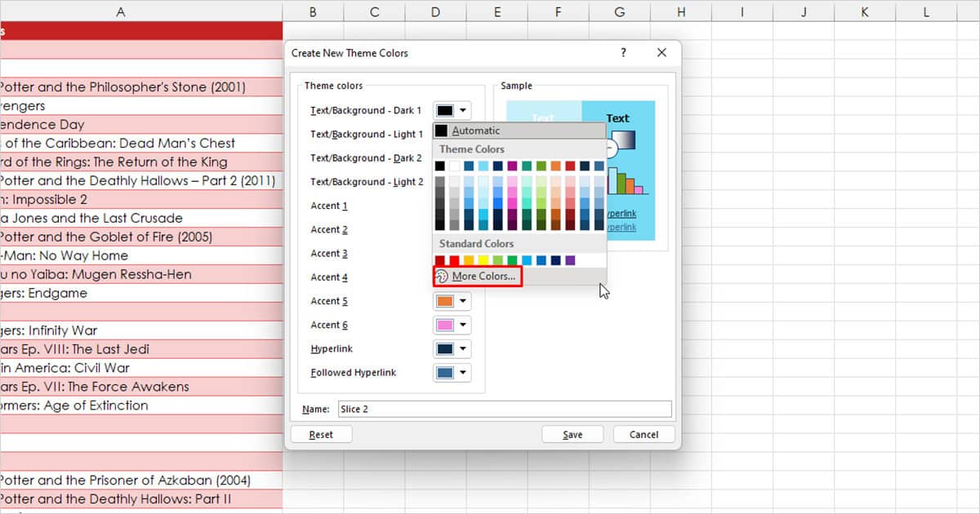
Task: Click the Text/Background Dark 1 color button
Action: coord(446,110)
